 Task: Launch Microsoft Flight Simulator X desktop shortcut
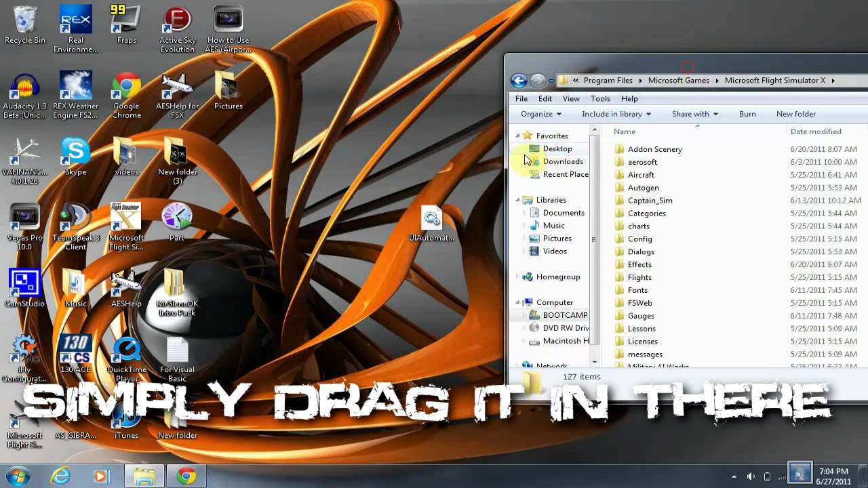(126, 227)
